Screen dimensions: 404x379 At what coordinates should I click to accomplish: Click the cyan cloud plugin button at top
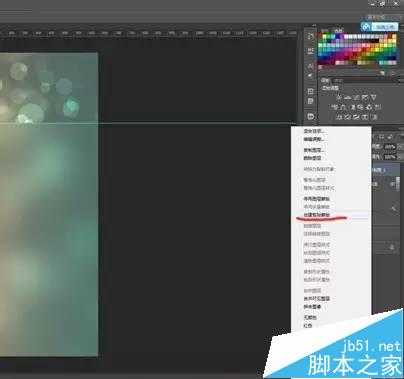(x=379, y=26)
